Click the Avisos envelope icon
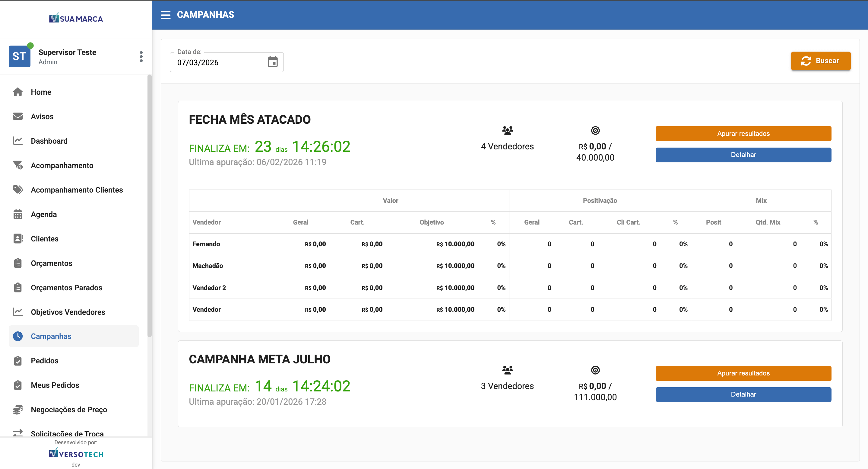Viewport: 868px width, 469px height. coord(18,116)
